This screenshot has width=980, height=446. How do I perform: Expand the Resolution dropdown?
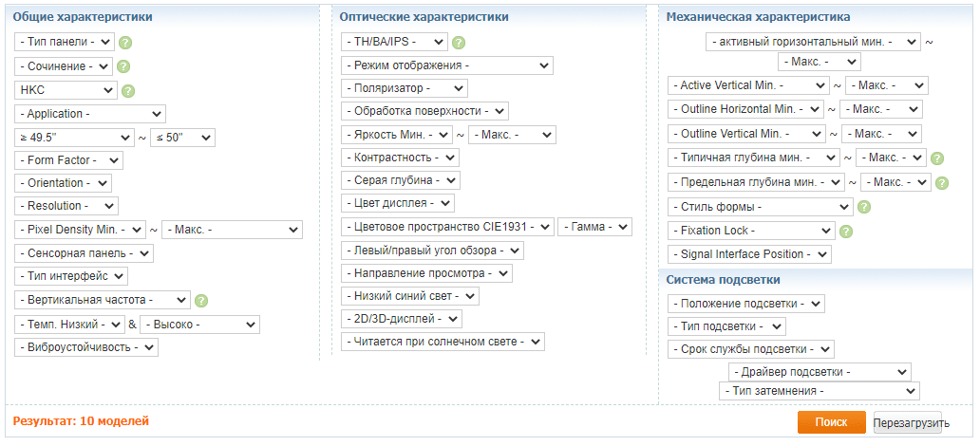click(66, 206)
